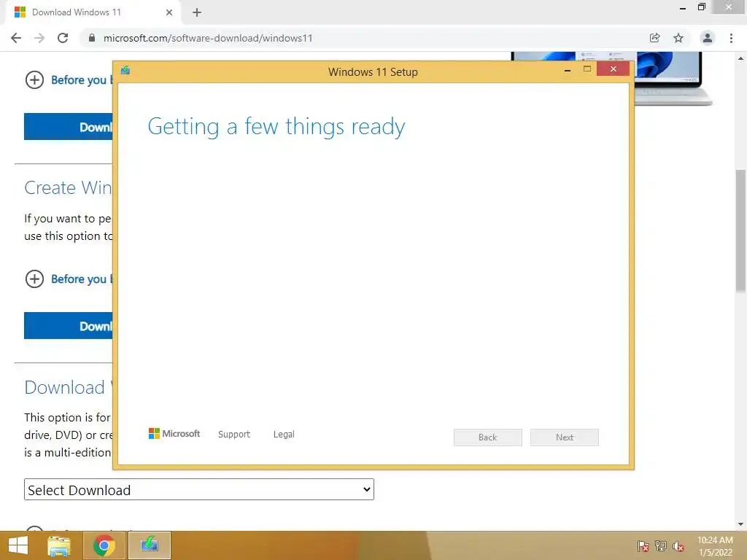Maximize the Windows 11 Setup window
The height and width of the screenshot is (560, 747).
tap(587, 69)
